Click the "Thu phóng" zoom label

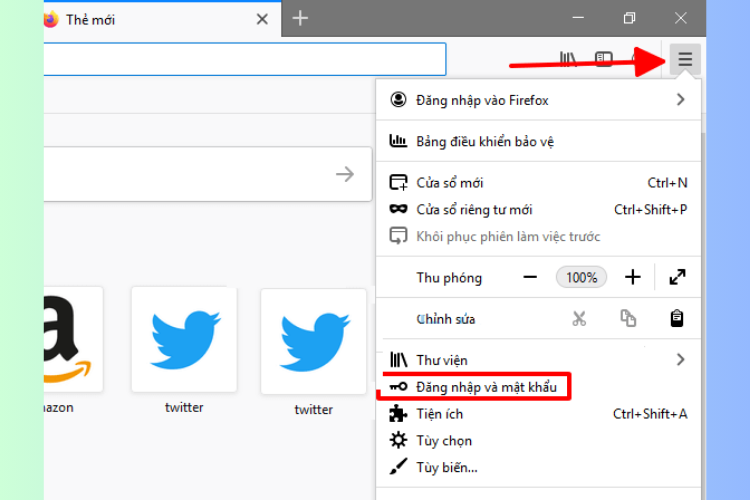449,278
